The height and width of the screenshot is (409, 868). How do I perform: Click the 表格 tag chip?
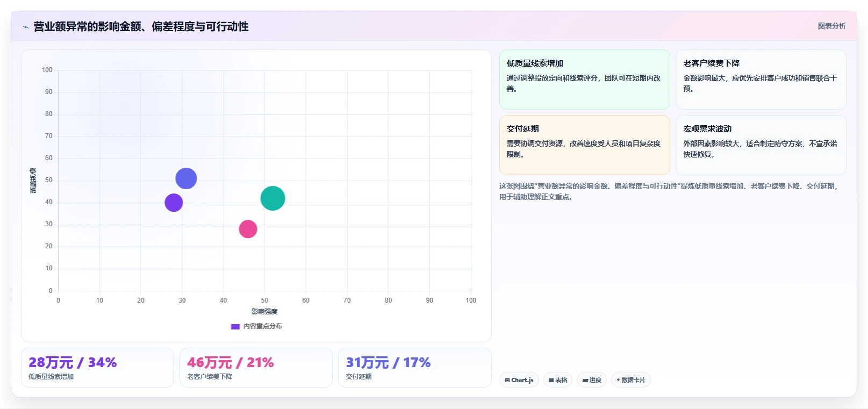558,380
